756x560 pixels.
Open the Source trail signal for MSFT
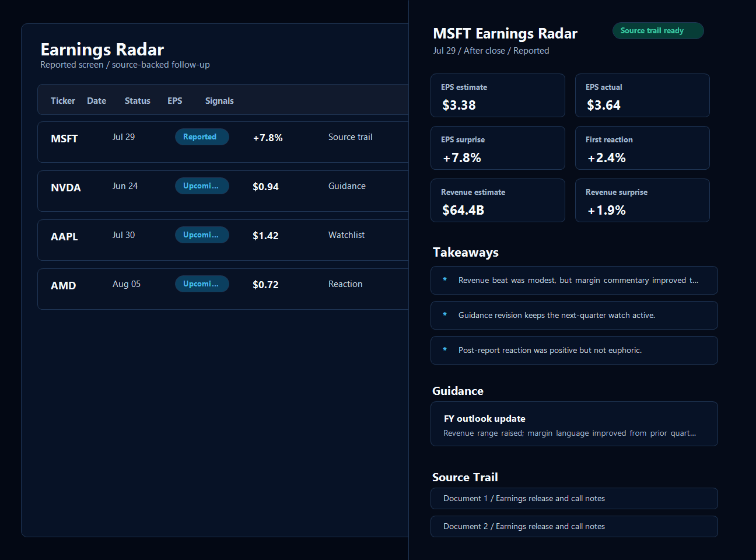tap(350, 136)
